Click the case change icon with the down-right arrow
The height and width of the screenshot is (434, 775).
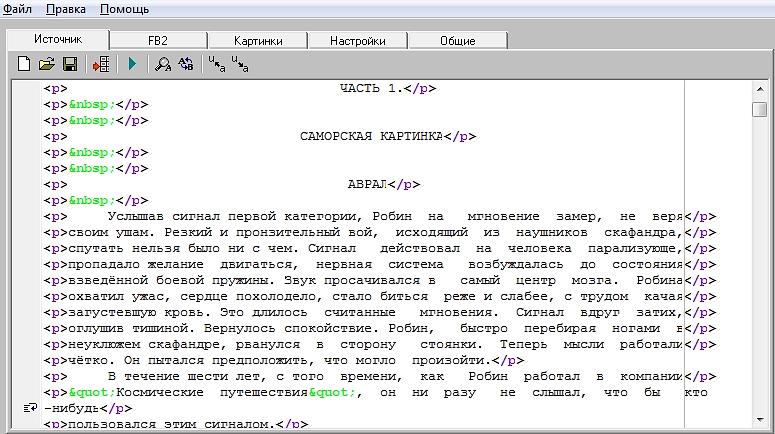click(x=240, y=64)
